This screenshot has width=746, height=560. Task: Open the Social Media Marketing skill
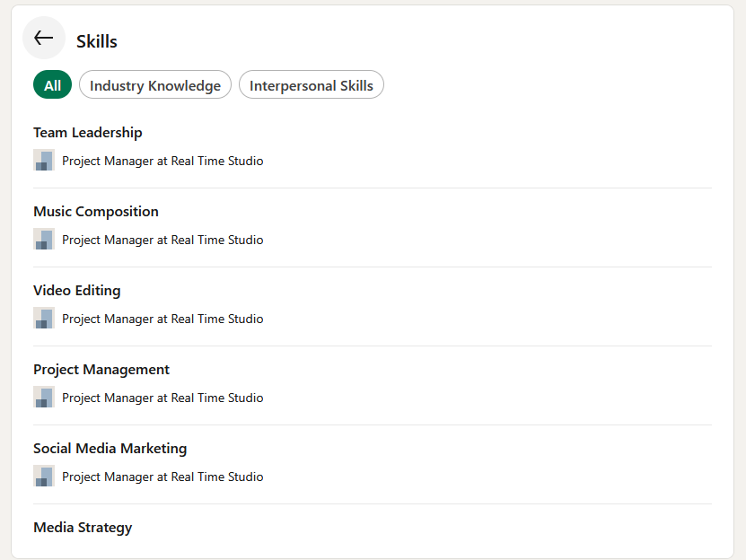pos(110,448)
